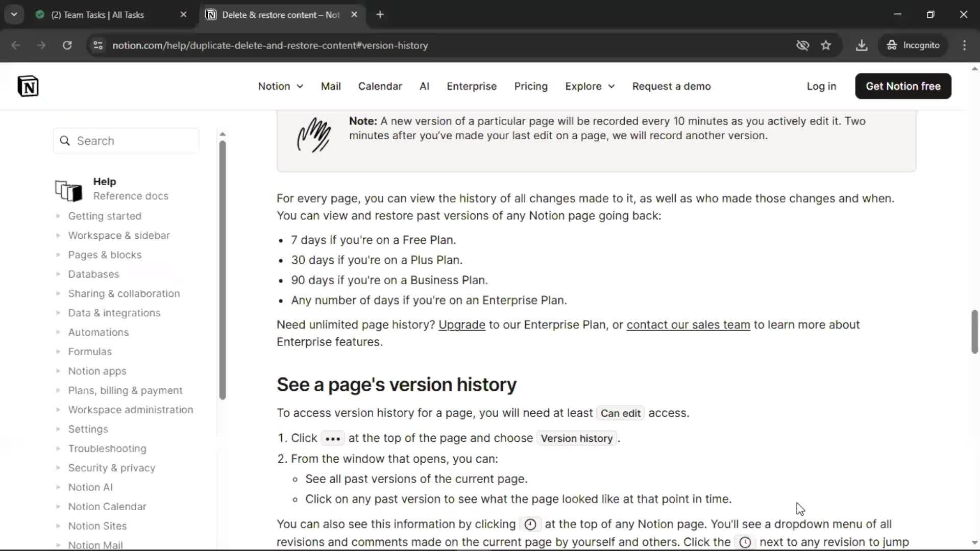Expand Sharing & collaboration section
This screenshot has height=551, width=980.
[124, 294]
